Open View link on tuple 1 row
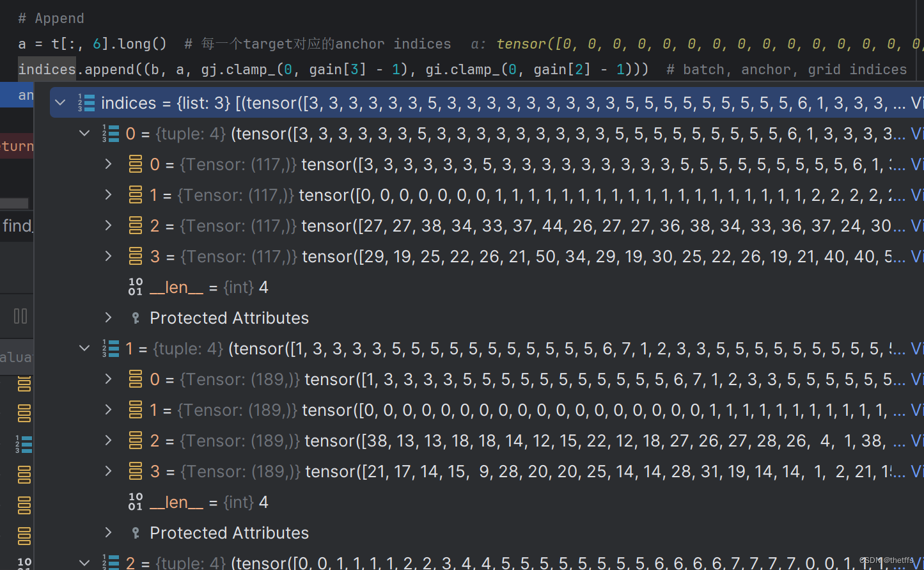This screenshot has height=570, width=924. 917,349
